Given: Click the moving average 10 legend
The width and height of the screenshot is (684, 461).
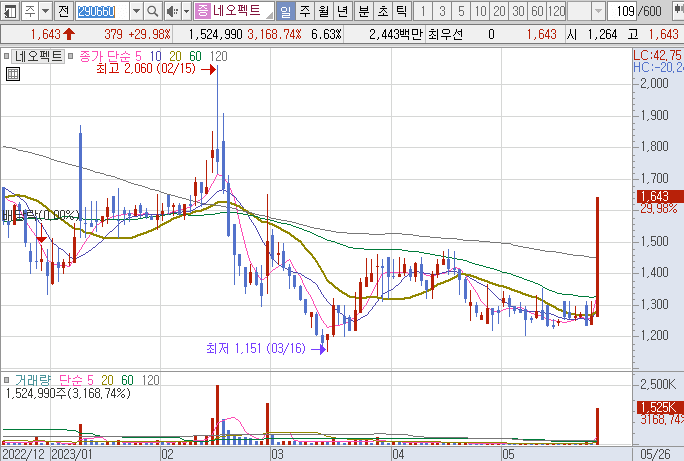Looking at the screenshot, I should point(155,56).
